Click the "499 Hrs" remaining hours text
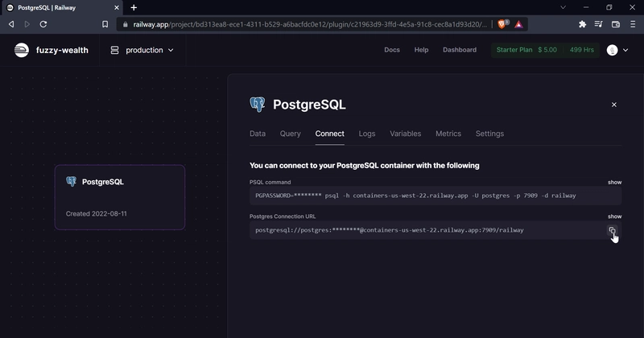This screenshot has width=644, height=338. click(x=581, y=50)
